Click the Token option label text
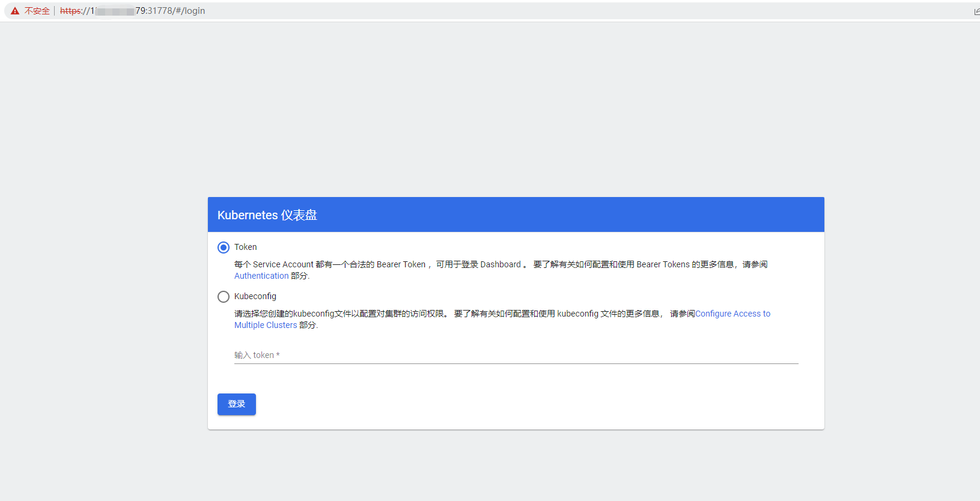 (245, 247)
